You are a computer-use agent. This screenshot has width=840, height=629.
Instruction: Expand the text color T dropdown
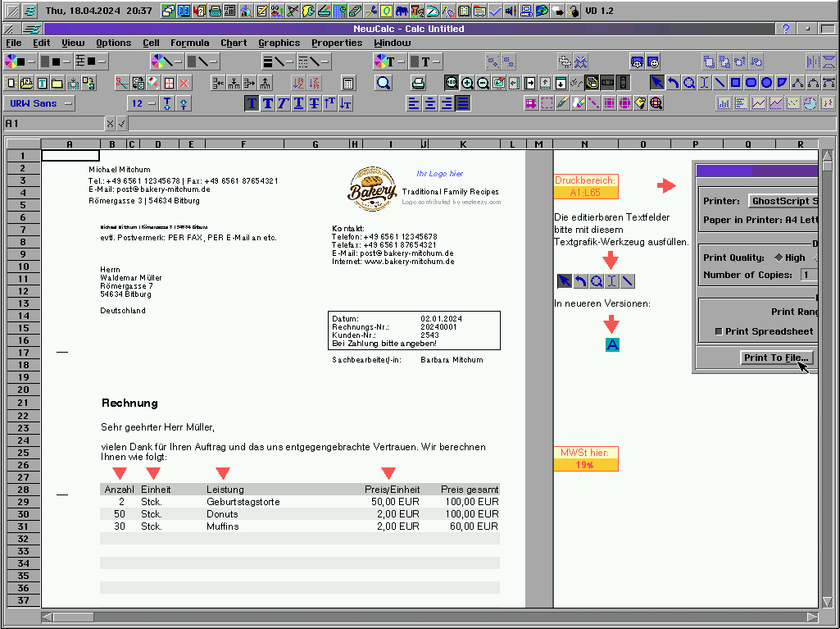point(391,62)
